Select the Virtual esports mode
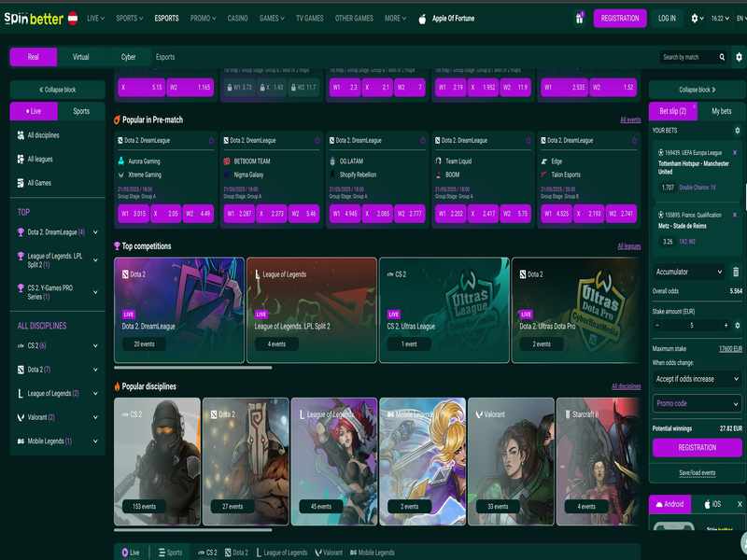 click(81, 57)
